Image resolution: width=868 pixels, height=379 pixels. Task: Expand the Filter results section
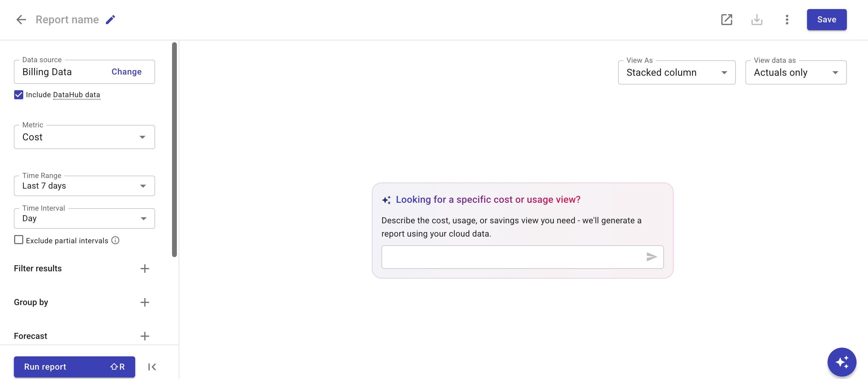pos(145,269)
